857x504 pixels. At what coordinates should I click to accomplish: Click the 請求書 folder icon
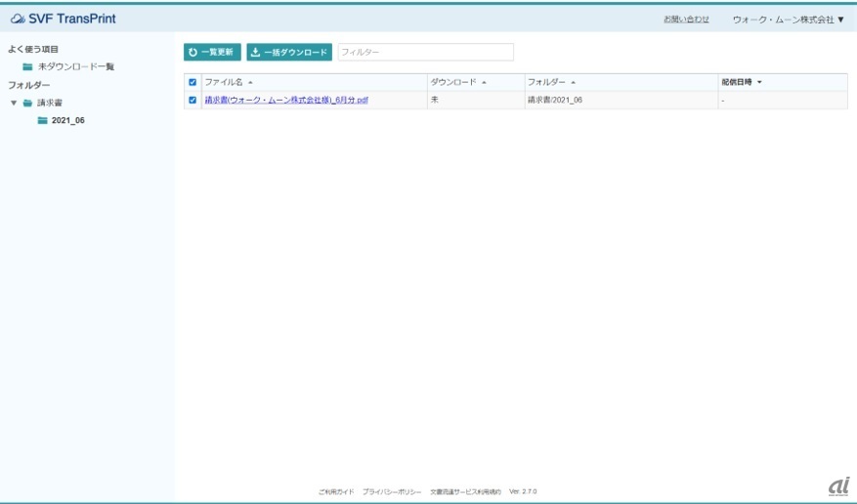point(27,103)
